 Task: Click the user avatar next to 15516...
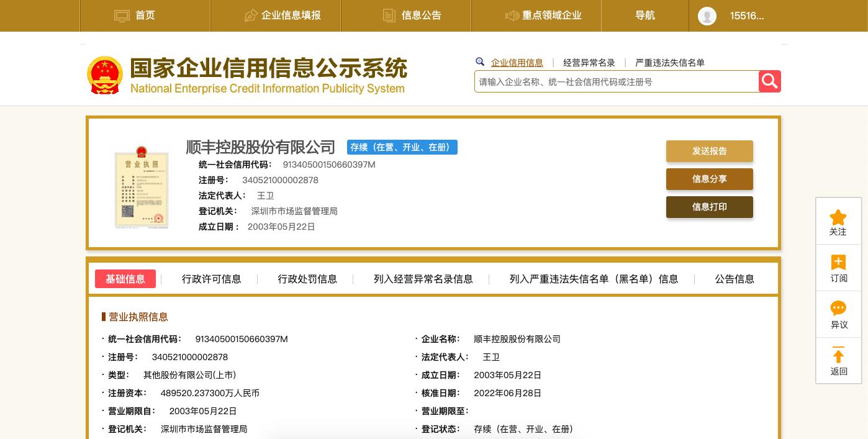click(707, 16)
